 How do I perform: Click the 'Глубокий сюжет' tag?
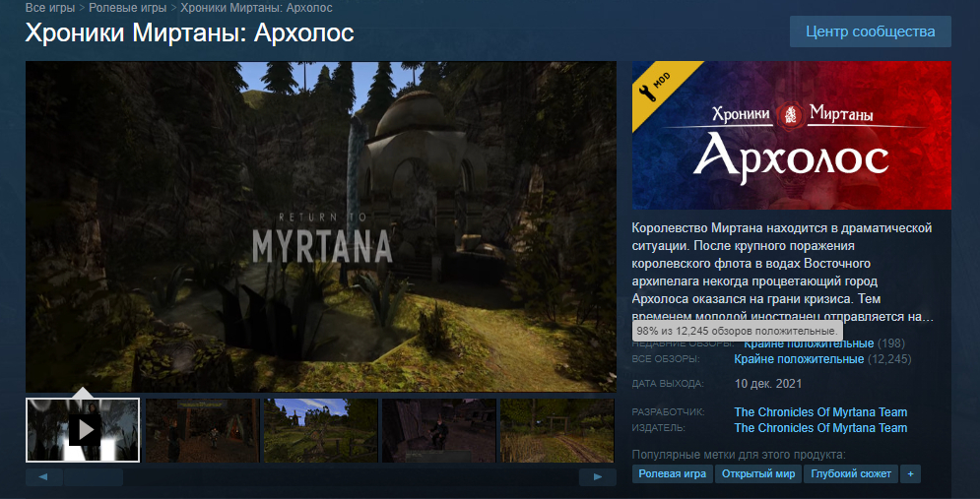851,474
